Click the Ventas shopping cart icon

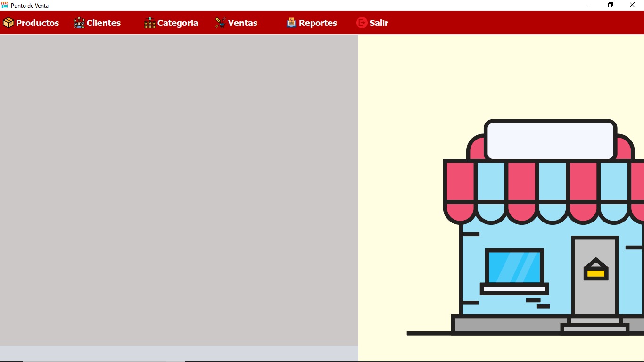pos(221,23)
